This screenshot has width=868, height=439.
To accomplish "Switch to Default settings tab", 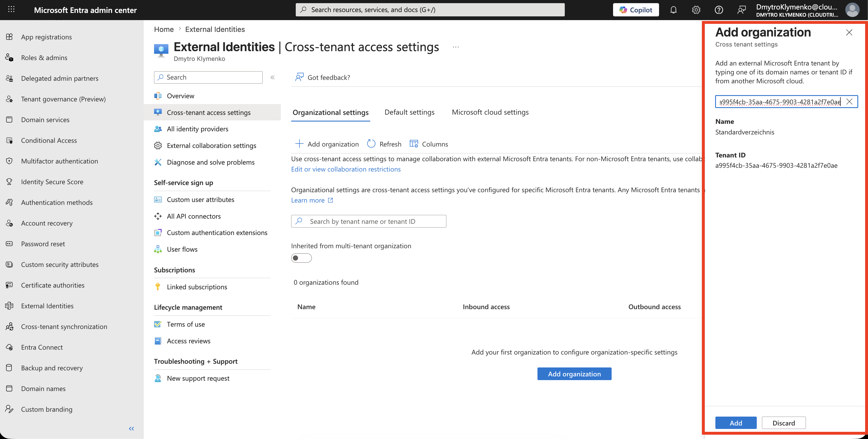I will click(x=409, y=112).
